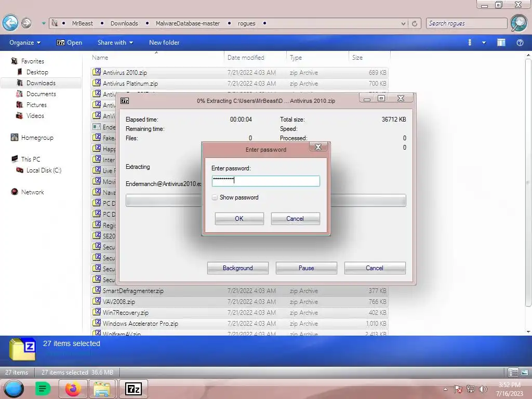The image size is (532, 399).
Task: Open the Share with dropdown
Action: (x=115, y=43)
